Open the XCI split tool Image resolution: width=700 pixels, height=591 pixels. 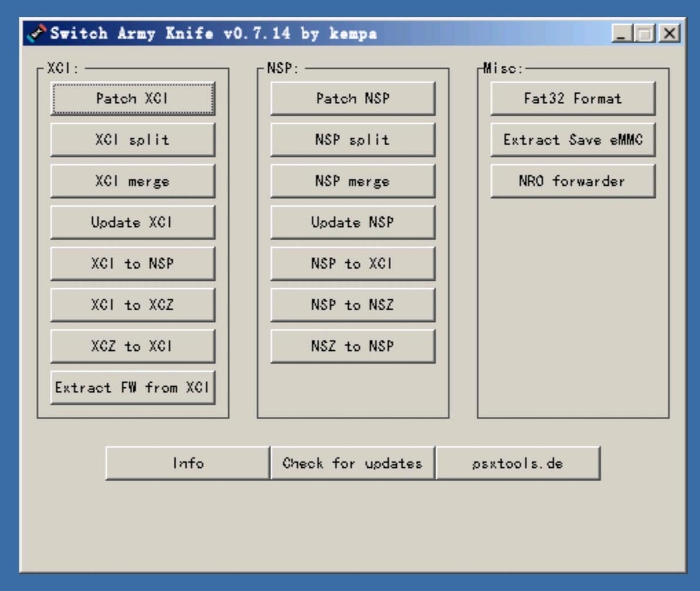(132, 140)
